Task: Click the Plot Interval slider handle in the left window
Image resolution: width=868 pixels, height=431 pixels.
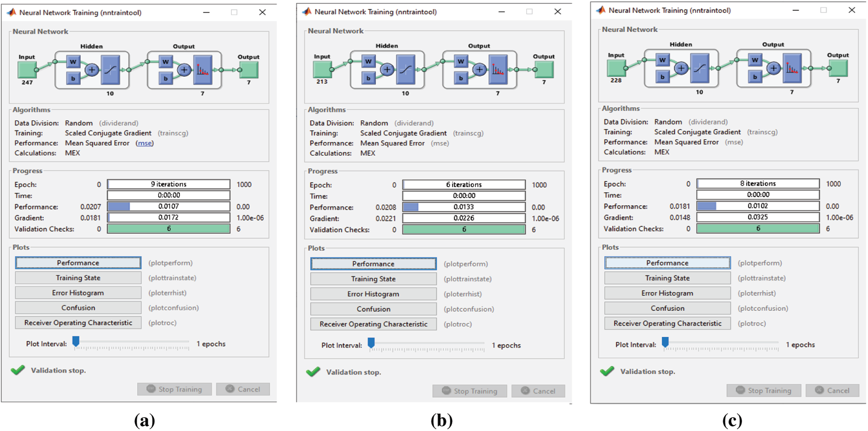Action: pos(76,342)
